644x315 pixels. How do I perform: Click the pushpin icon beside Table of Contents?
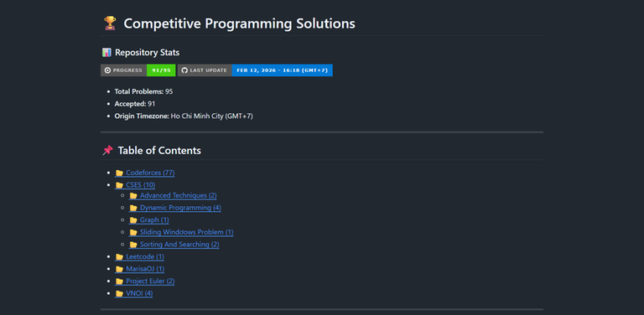[x=107, y=151]
